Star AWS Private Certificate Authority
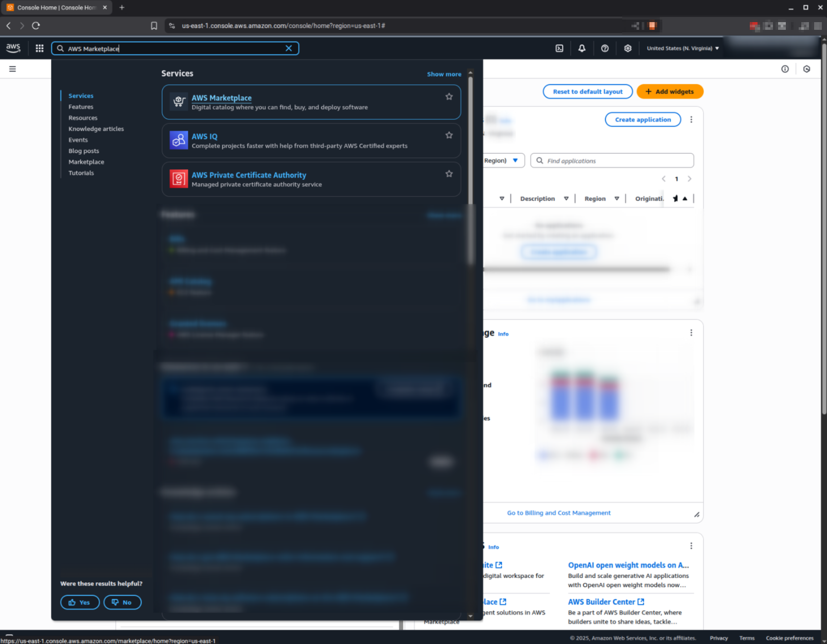Image resolution: width=827 pixels, height=644 pixels. point(449,174)
